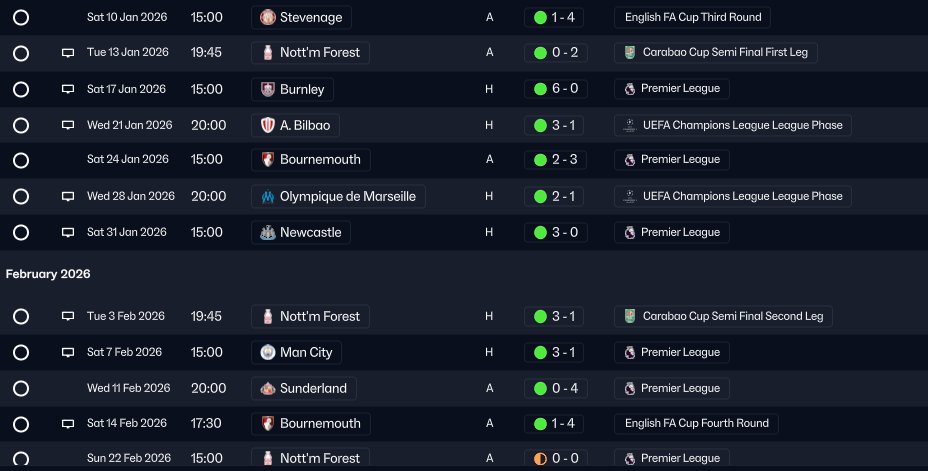Viewport: 928px width, 471px height.
Task: Click the green win indicator for Newcastle result
Action: coord(540,233)
